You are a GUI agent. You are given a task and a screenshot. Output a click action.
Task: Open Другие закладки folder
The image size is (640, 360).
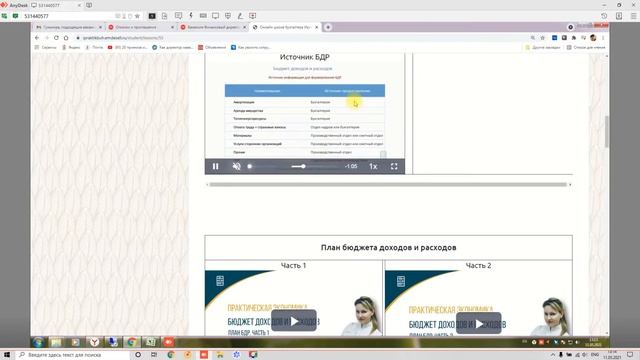[542, 47]
